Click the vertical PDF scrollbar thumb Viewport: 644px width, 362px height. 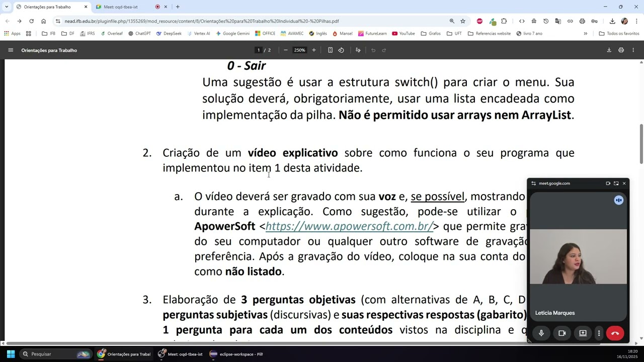(x=641, y=144)
